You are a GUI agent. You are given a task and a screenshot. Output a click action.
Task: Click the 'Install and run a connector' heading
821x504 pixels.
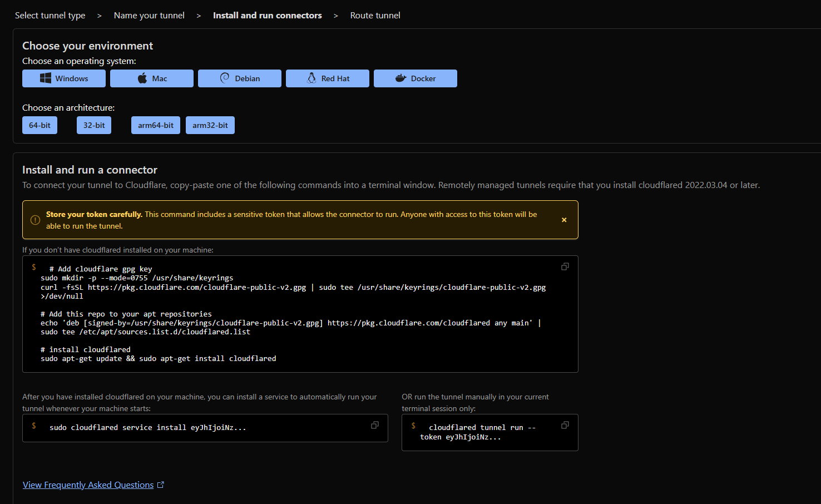[90, 170]
